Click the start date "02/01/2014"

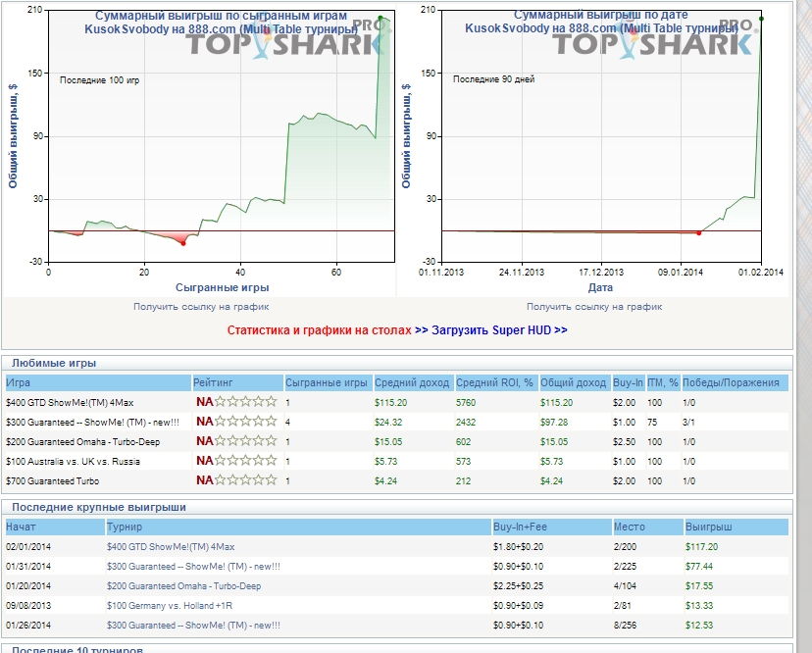(28, 547)
